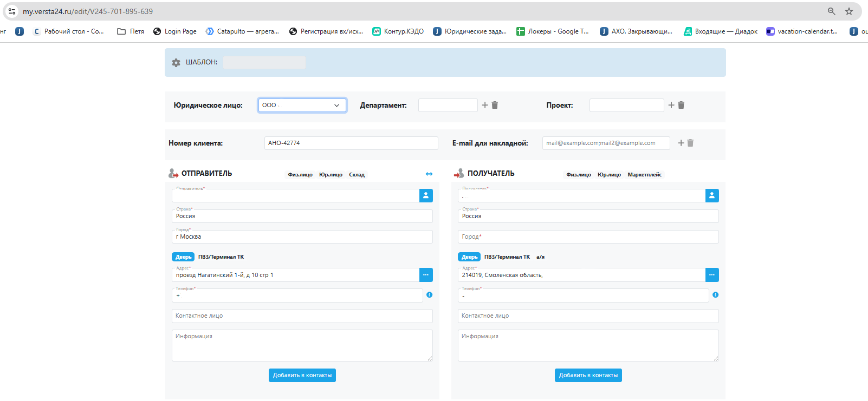
Task: Choose recipient type Маркетплейс
Action: click(644, 175)
